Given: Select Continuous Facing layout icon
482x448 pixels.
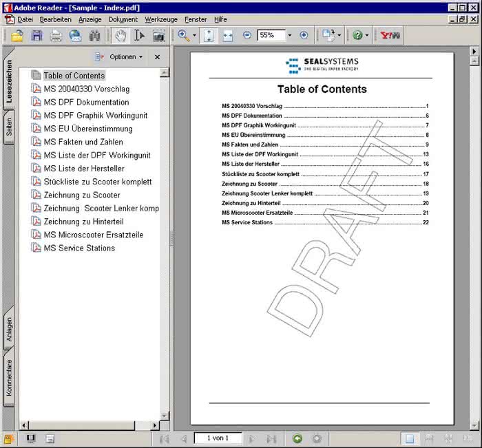Looking at the screenshot, I should tap(448, 438).
